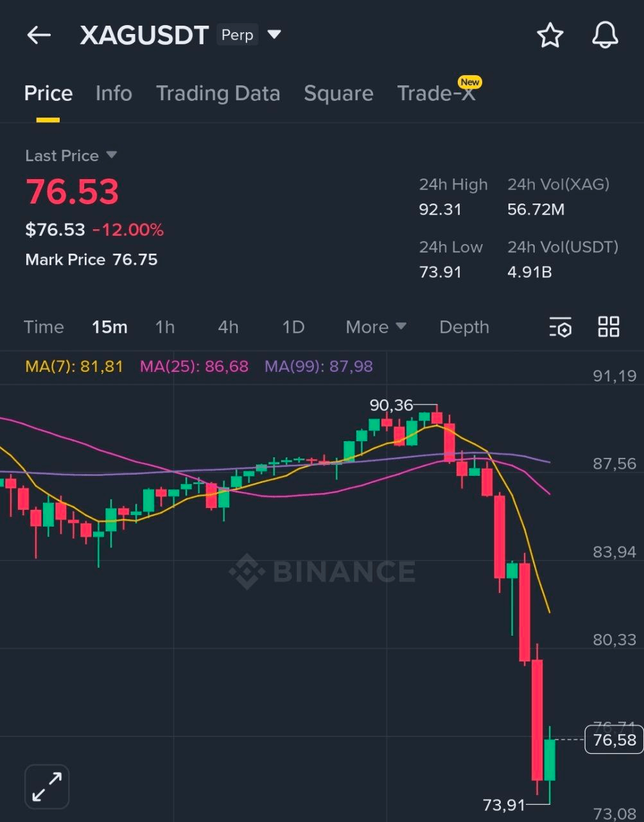644x822 pixels.
Task: Switch chart to 4h interval
Action: (228, 327)
